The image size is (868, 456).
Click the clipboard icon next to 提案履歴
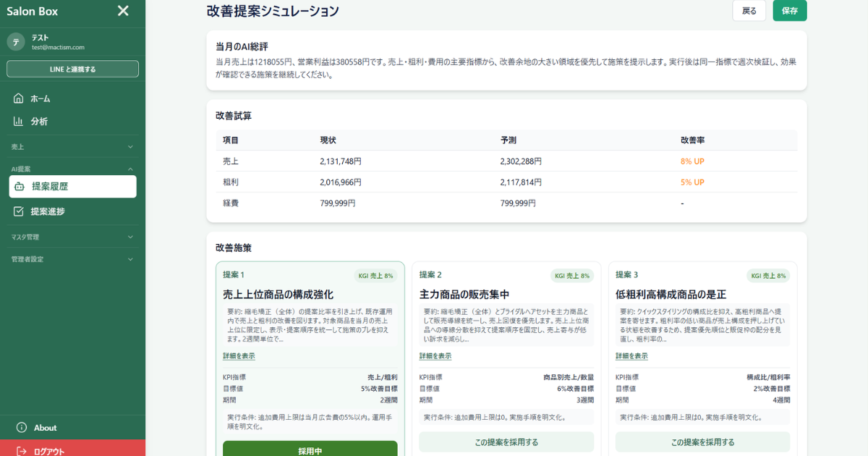click(20, 187)
